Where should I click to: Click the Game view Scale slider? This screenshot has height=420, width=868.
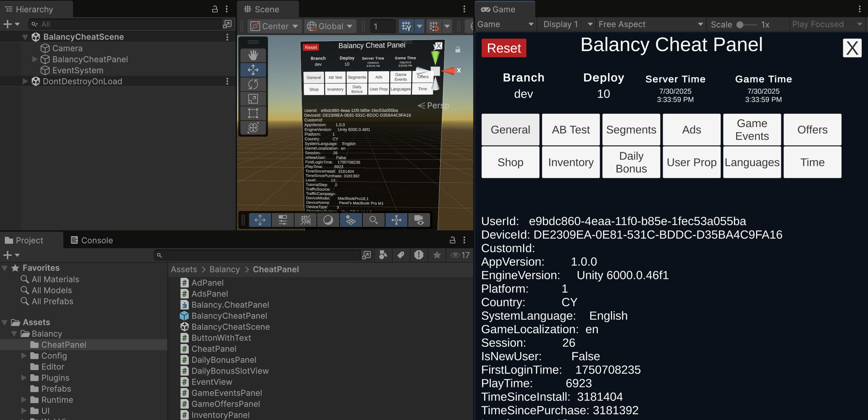[x=746, y=24]
